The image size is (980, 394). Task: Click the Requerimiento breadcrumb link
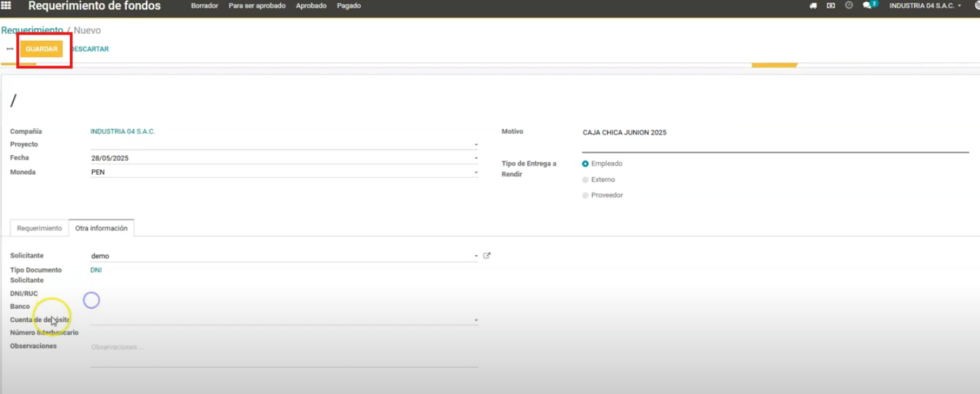point(32,30)
